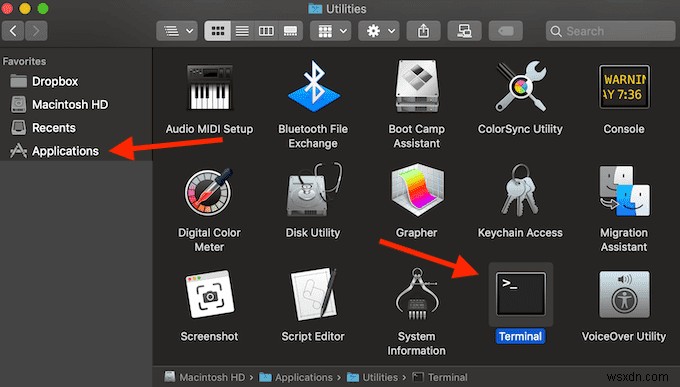
Task: Click the Share toolbar button
Action: pyautogui.click(x=423, y=31)
